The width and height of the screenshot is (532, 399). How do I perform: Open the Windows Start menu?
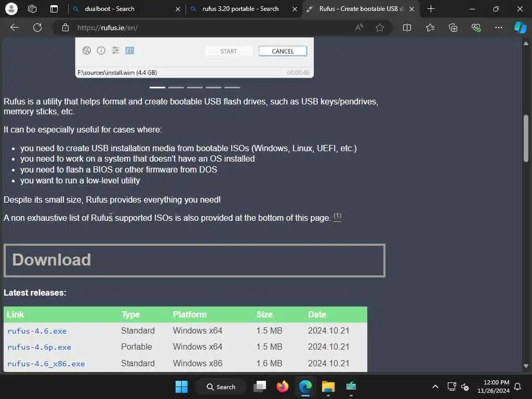click(181, 387)
